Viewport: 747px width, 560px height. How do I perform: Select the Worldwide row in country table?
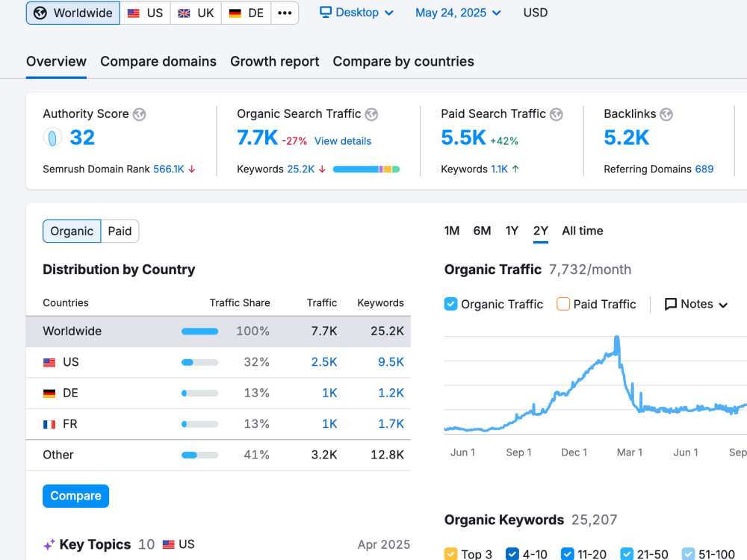pyautogui.click(x=218, y=332)
